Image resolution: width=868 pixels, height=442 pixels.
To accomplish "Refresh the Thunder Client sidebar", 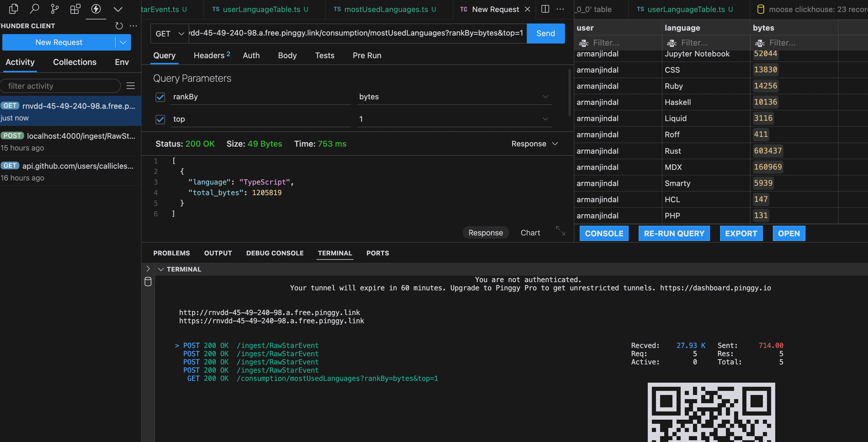I will (x=119, y=26).
